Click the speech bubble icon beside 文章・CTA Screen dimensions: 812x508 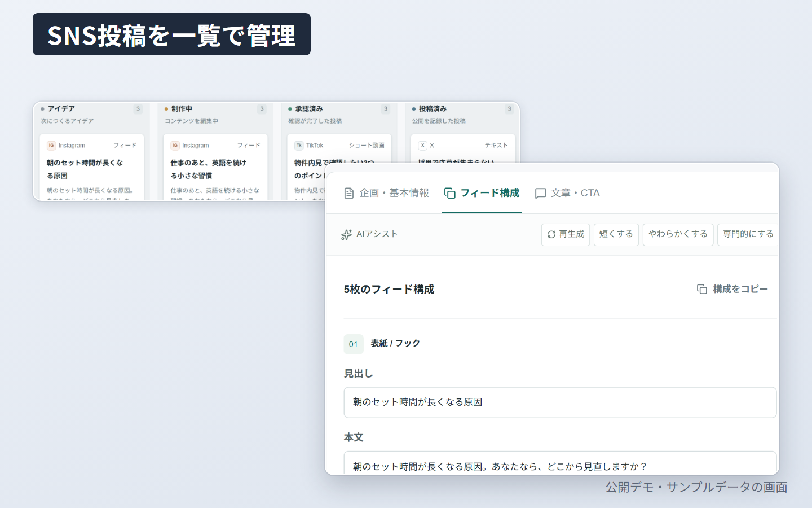click(x=540, y=193)
